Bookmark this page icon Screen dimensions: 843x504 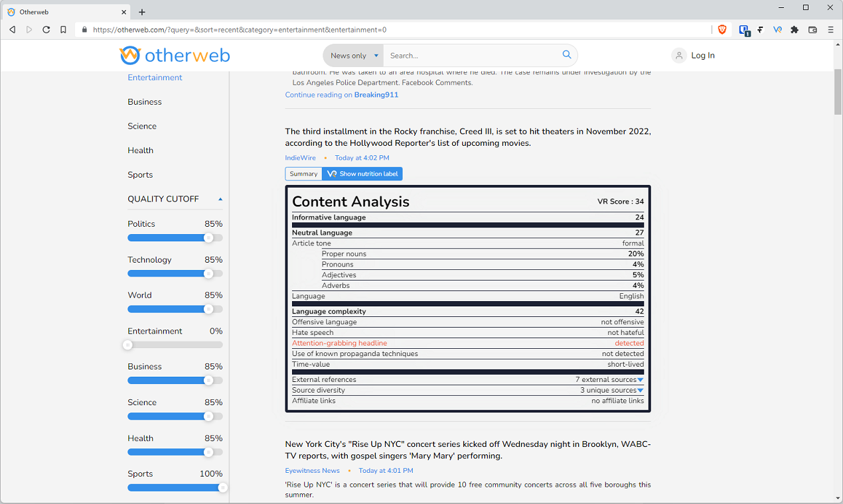point(63,30)
